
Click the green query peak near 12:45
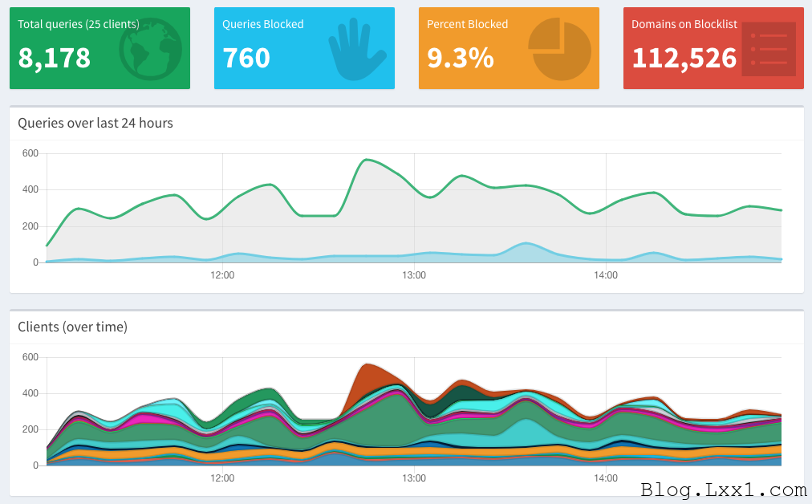click(x=367, y=160)
